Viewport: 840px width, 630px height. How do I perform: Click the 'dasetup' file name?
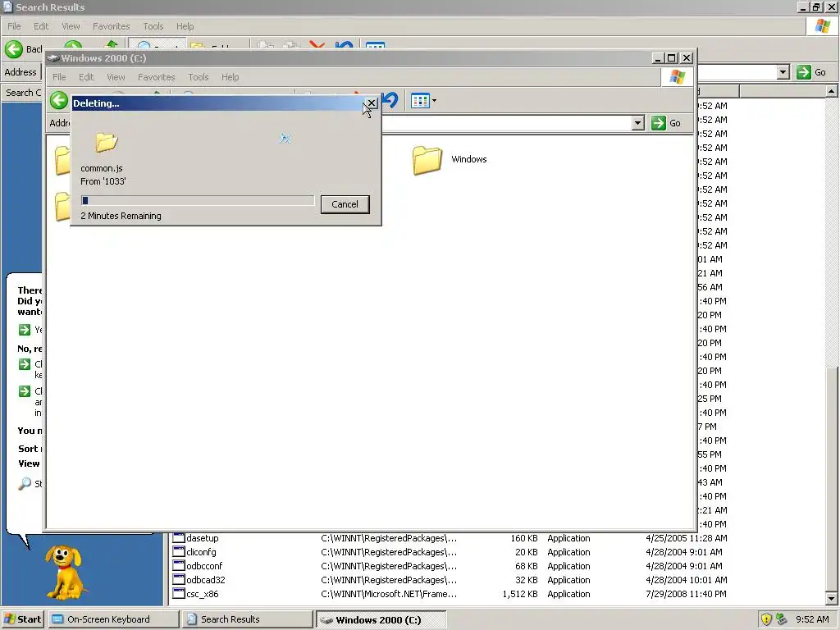tap(203, 538)
